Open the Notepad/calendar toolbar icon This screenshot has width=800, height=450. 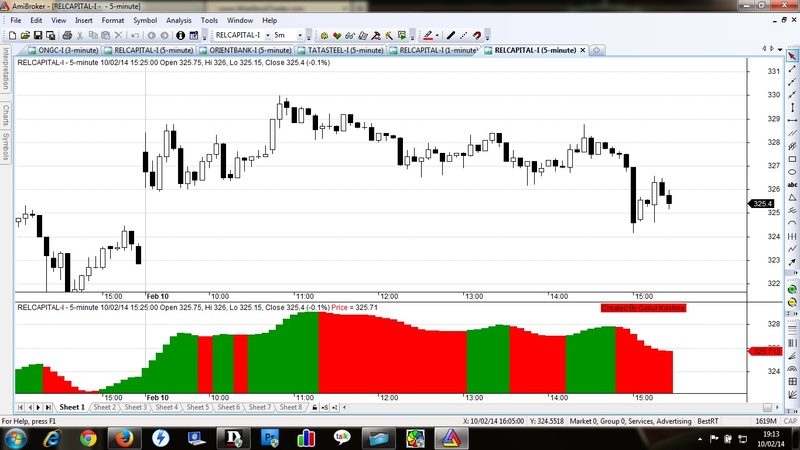tap(193, 35)
